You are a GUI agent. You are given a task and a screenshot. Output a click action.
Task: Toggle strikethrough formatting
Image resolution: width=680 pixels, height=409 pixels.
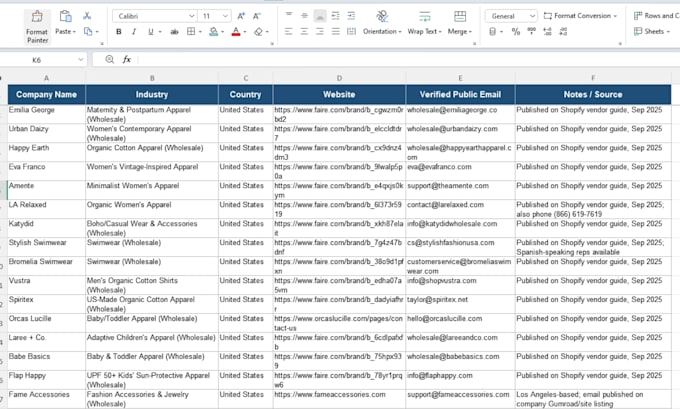pyautogui.click(x=174, y=32)
